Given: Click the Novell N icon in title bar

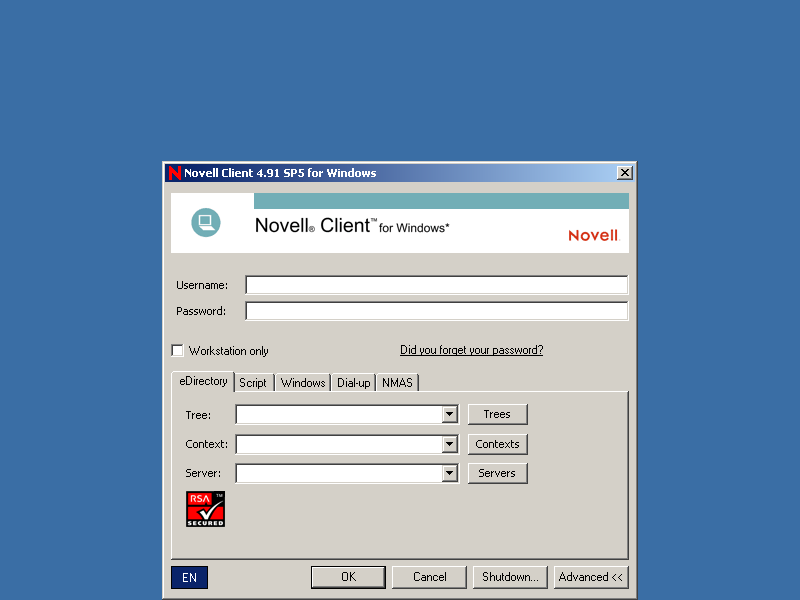Looking at the screenshot, I should (x=174, y=173).
